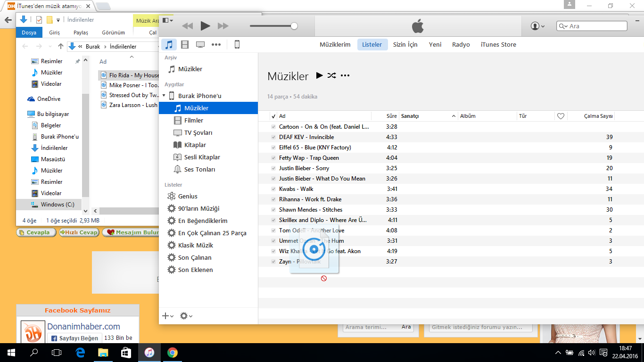Open the sidebar gear settings menu
The width and height of the screenshot is (644, 362).
[x=186, y=316]
